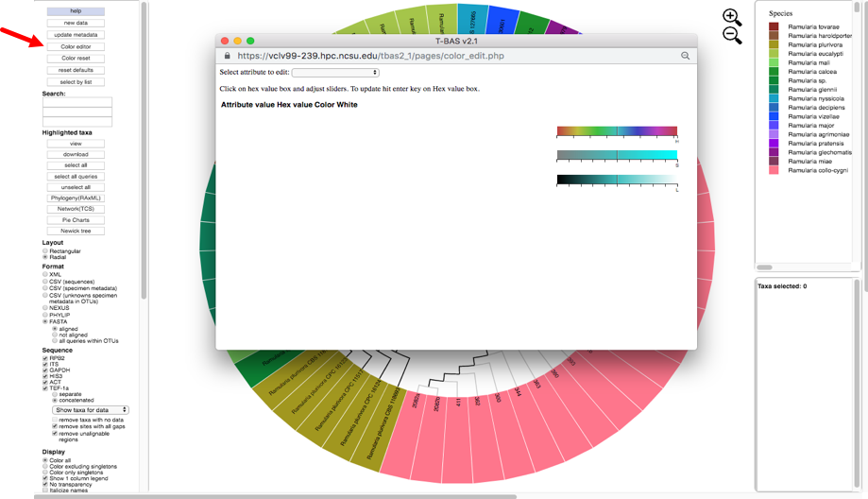This screenshot has width=868, height=499.
Task: Toggle the TEF-1a sequence checkbox
Action: tap(45, 388)
